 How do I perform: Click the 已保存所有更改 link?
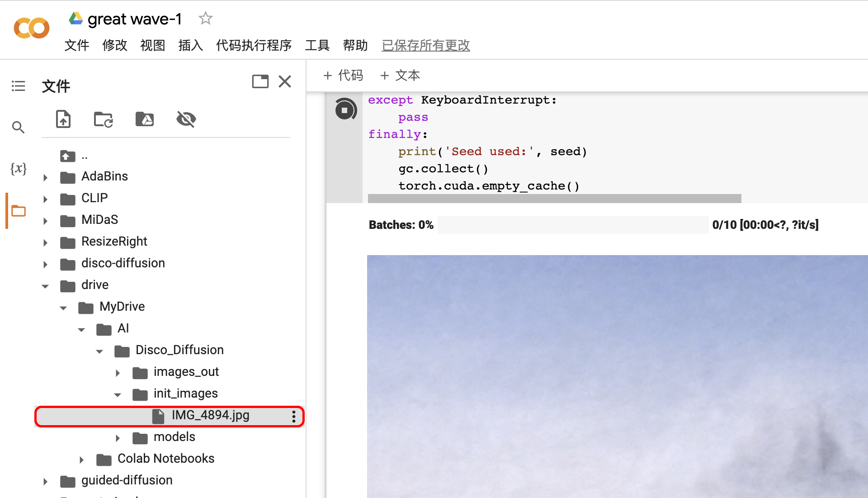(425, 45)
